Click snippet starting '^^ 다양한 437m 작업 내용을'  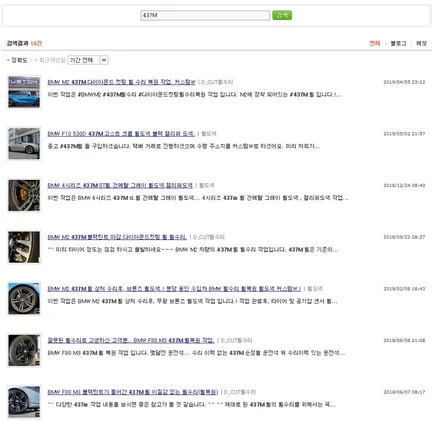191,405
